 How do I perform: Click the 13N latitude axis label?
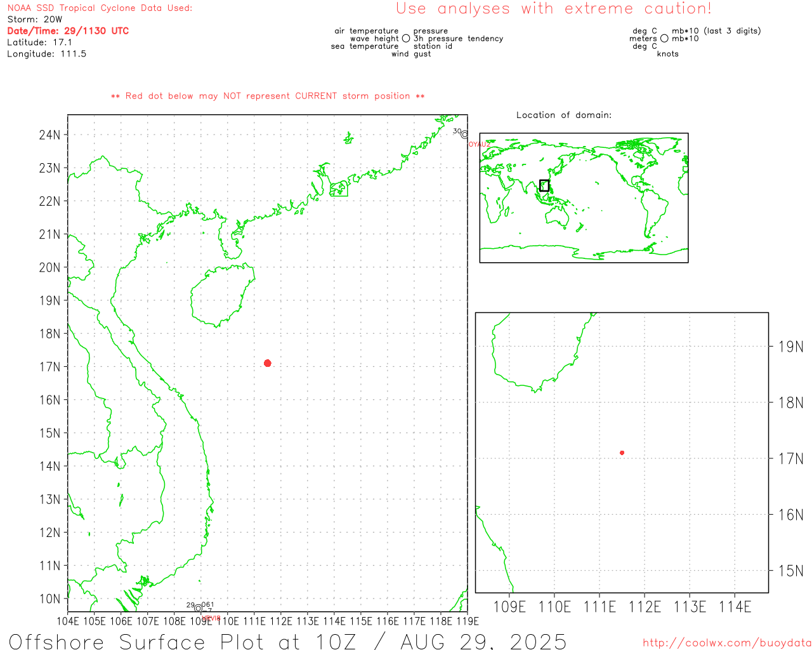coord(49,500)
